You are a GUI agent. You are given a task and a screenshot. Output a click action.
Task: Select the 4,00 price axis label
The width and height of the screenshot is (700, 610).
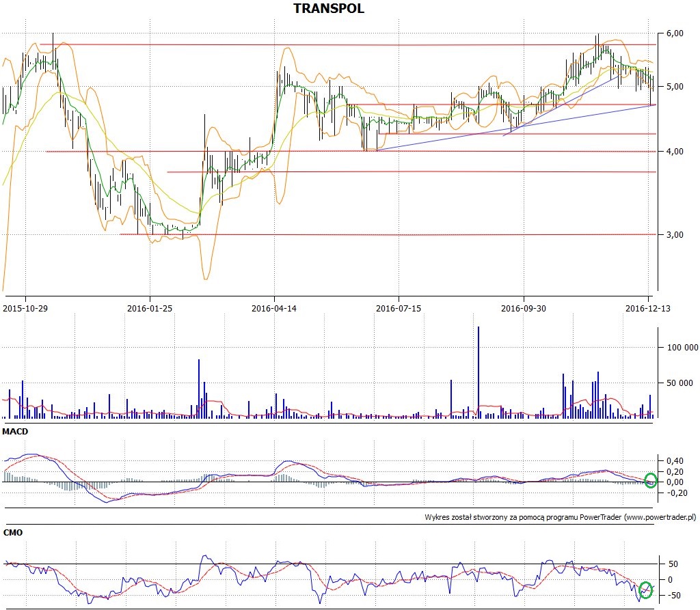pyautogui.click(x=675, y=152)
